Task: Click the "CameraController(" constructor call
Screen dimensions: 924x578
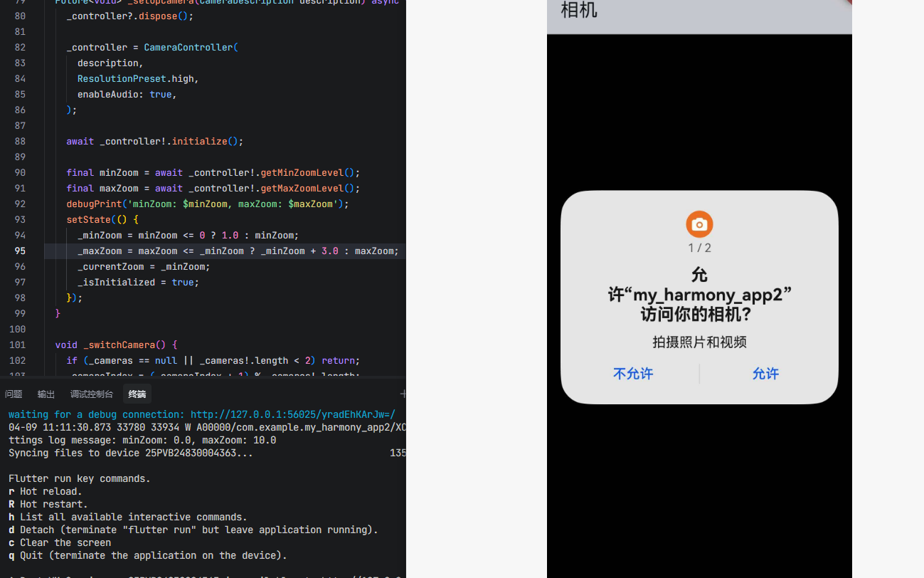Action: pyautogui.click(x=191, y=47)
